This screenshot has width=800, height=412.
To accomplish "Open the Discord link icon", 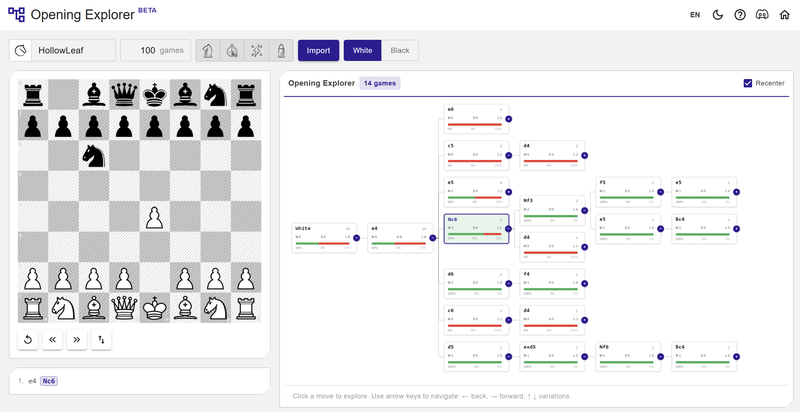I will point(762,15).
